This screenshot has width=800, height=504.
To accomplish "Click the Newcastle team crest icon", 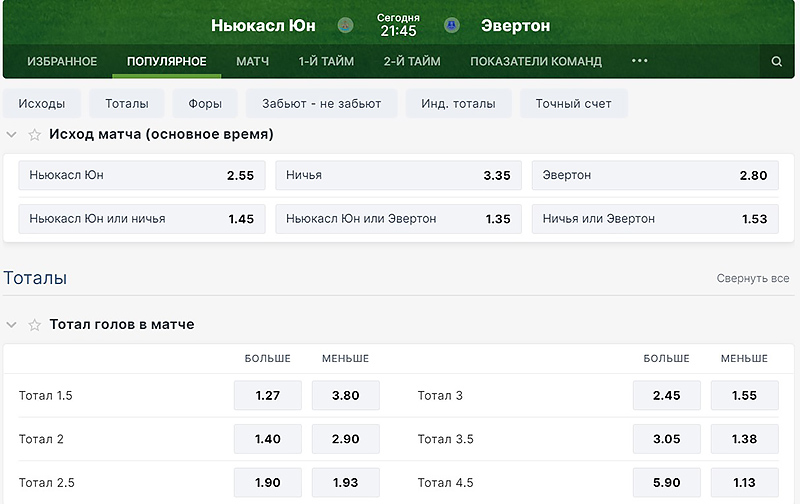I will pos(345,25).
